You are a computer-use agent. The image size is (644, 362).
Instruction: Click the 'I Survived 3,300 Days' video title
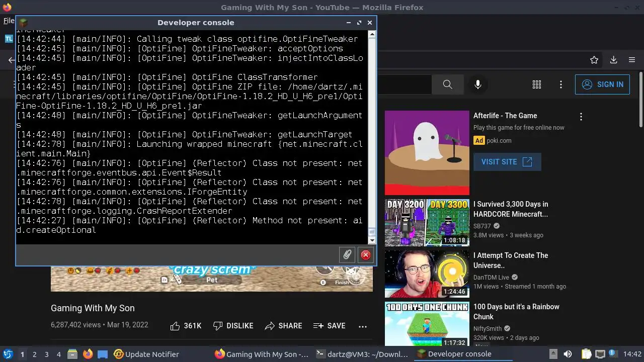pos(511,209)
